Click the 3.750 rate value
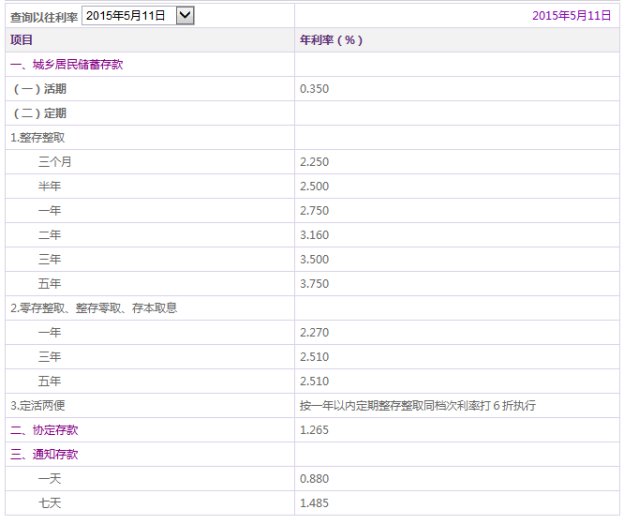The width and height of the screenshot is (625, 520). [x=314, y=284]
